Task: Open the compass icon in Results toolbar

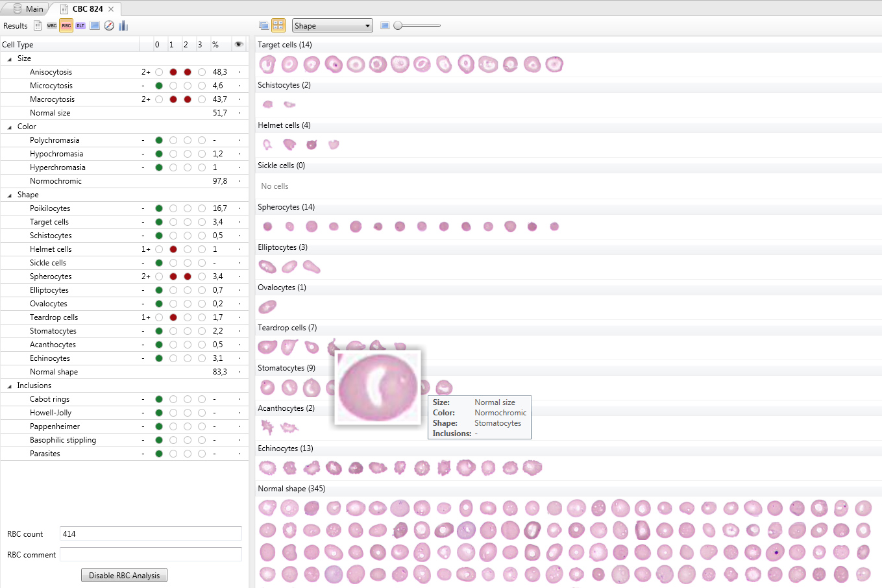Action: point(109,26)
